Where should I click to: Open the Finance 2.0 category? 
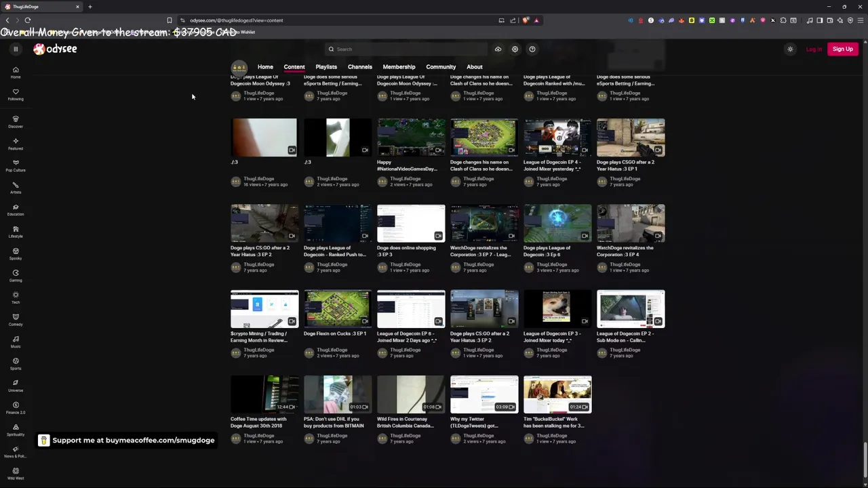16,408
